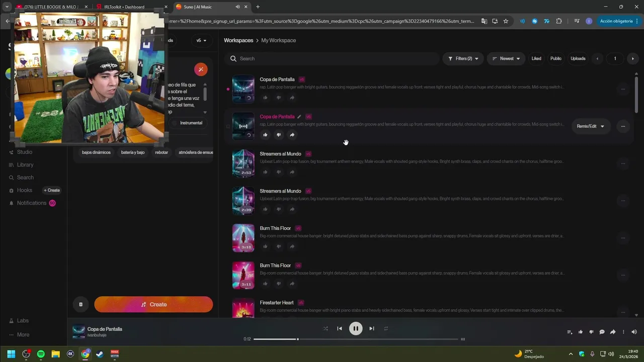This screenshot has width=644, height=362.
Task: Open Chrome tab search dropdown arrow
Action: pos(7,7)
